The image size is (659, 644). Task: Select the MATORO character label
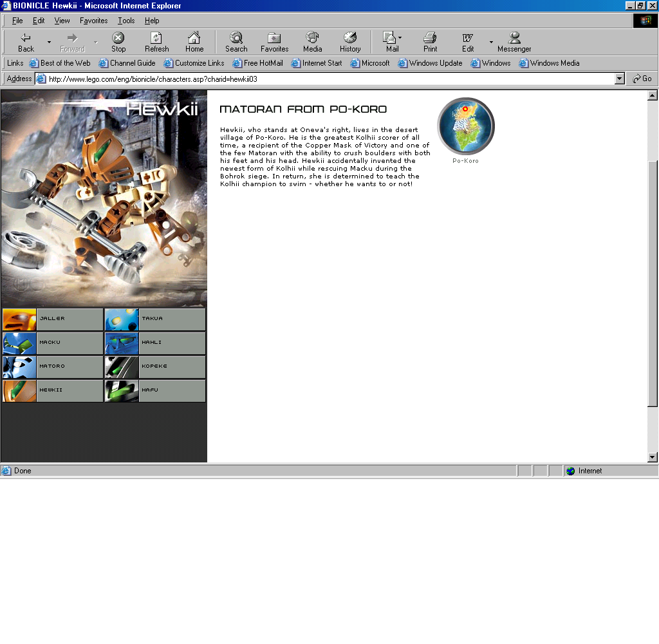pos(52,366)
